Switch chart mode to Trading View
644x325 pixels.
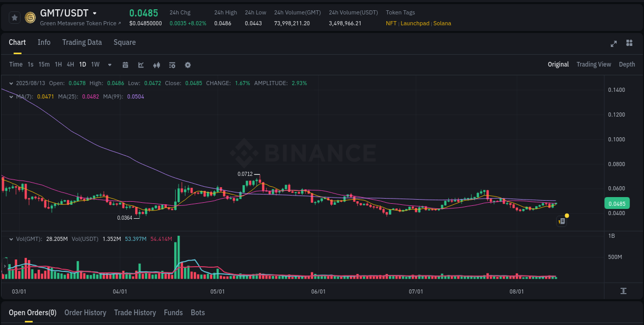(x=594, y=64)
